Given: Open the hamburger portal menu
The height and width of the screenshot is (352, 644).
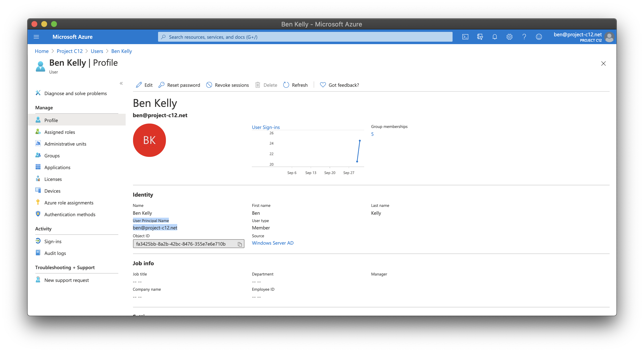Looking at the screenshot, I should (36, 37).
